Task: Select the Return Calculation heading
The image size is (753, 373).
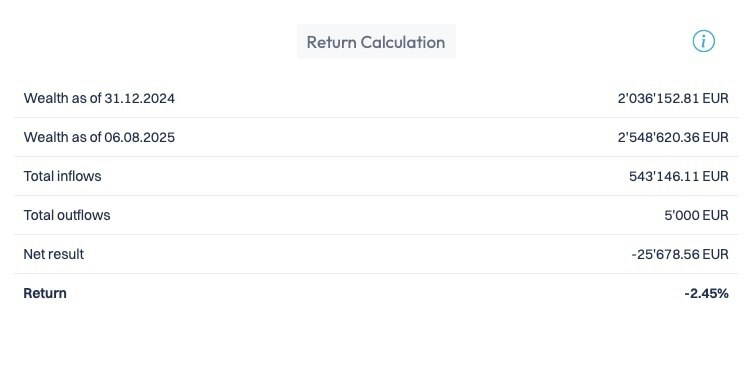Action: (376, 42)
